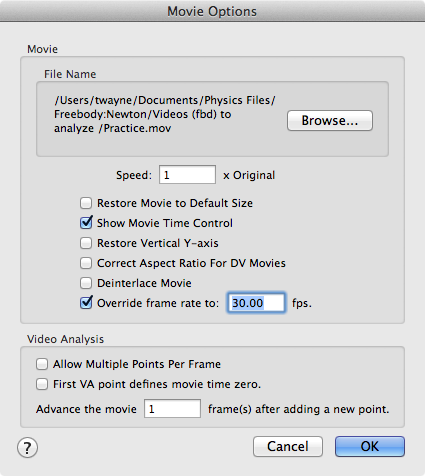The height and width of the screenshot is (476, 425).
Task: Enable Restore Movie to Default Size
Action: click(x=86, y=203)
